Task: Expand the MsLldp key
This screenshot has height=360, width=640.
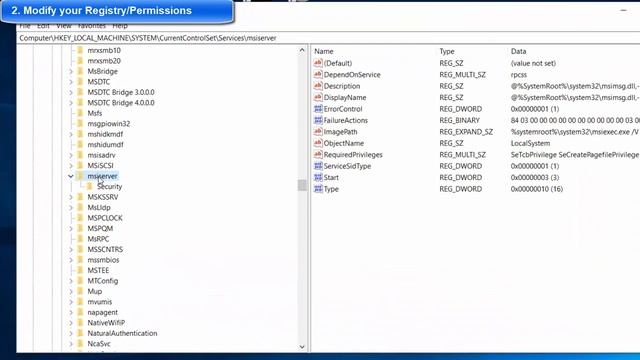Action: 71,207
